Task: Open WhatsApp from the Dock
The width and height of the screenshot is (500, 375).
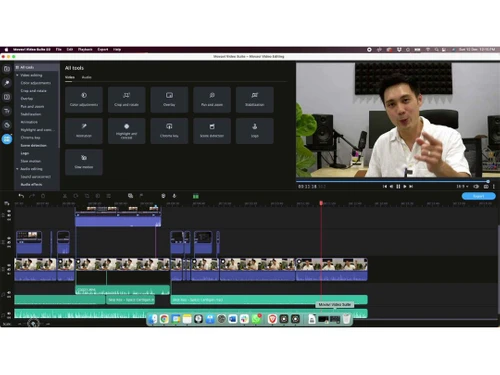Action: click(x=256, y=319)
